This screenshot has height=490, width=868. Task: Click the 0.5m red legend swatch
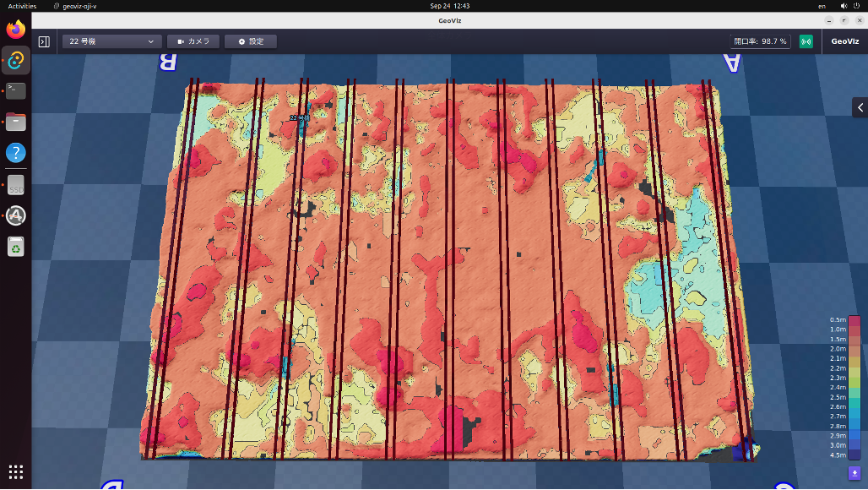(854, 319)
